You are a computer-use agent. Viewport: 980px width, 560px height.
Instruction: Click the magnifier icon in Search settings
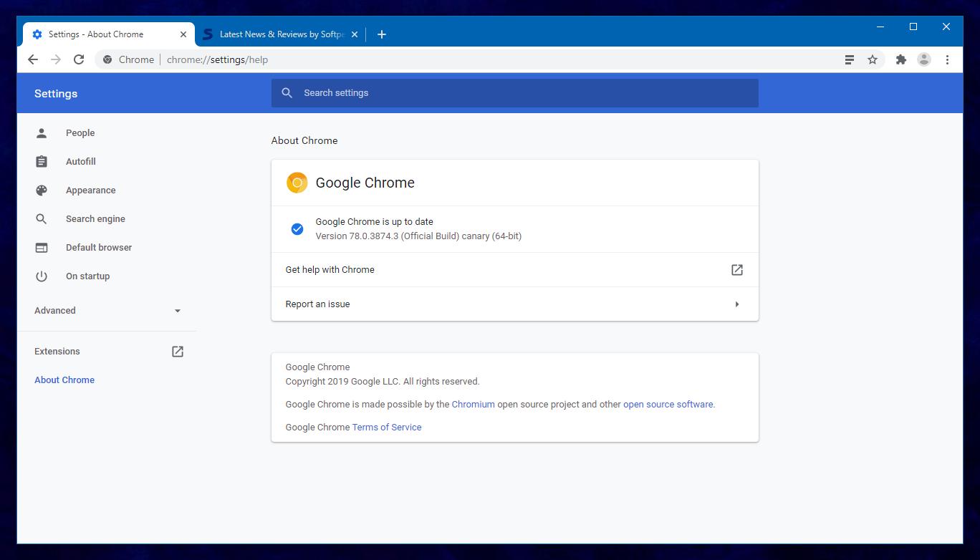click(x=287, y=93)
